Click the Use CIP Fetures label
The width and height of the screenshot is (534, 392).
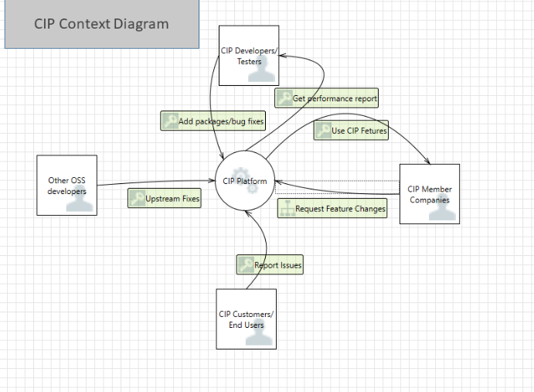(351, 130)
